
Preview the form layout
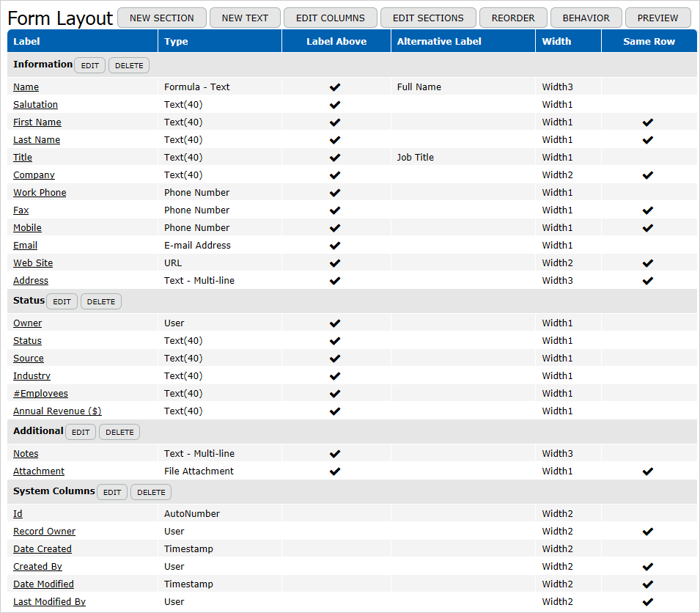tap(657, 18)
